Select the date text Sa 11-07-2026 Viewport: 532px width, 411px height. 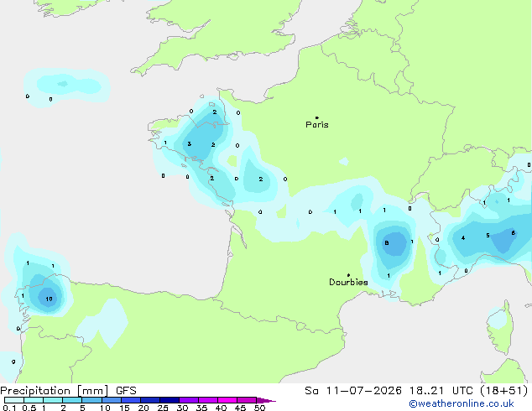[353, 391]
